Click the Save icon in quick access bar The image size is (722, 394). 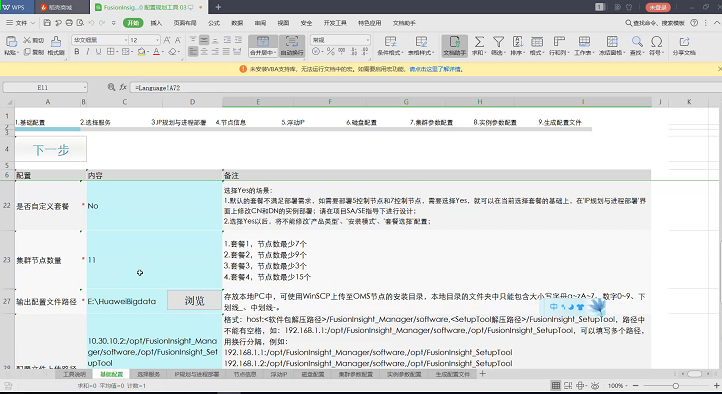point(47,23)
